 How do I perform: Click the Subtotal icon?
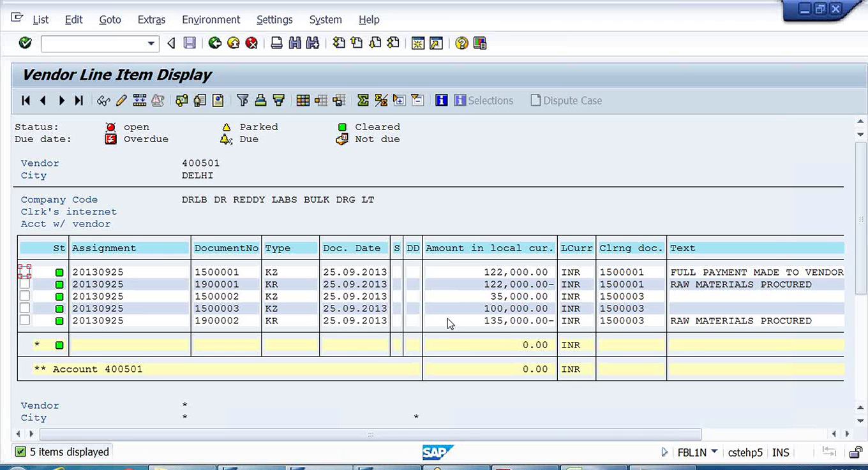[381, 100]
